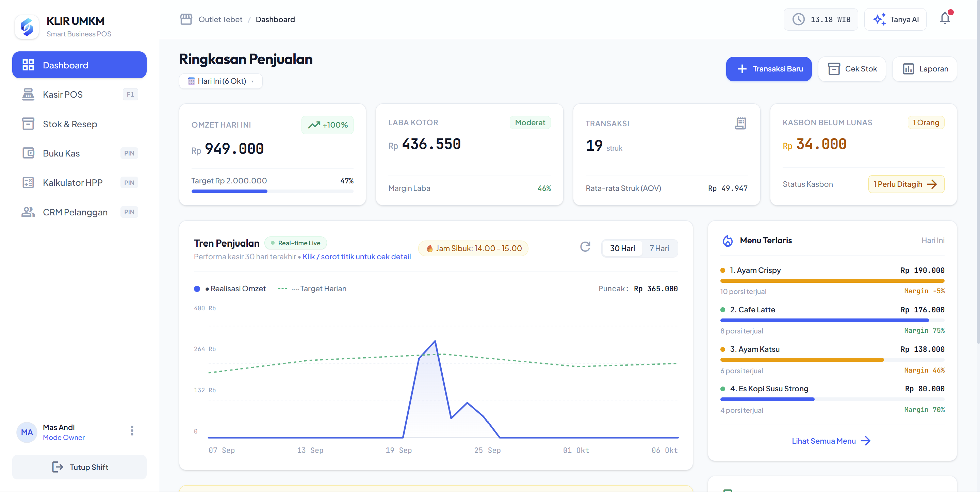Click the CRM Pelanggan people icon
The width and height of the screenshot is (980, 492).
pos(28,212)
